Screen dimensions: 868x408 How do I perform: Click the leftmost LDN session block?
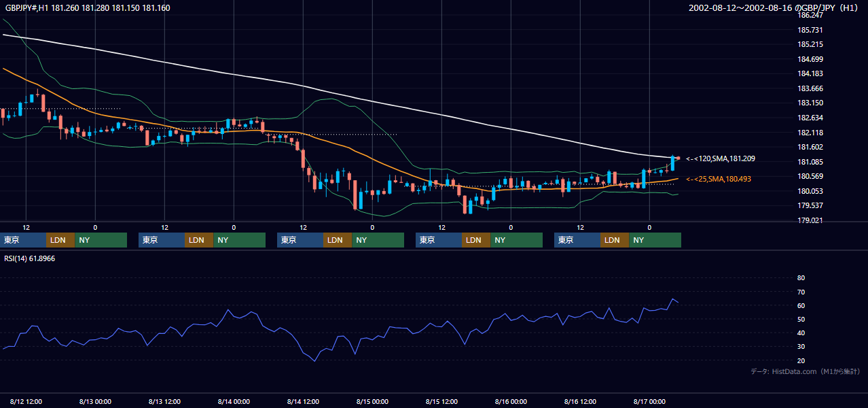coord(60,240)
